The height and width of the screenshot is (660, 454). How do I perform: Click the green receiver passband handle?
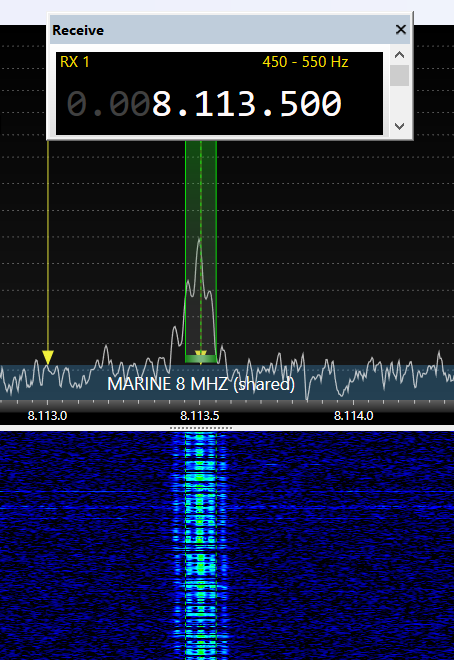pyautogui.click(x=201, y=359)
